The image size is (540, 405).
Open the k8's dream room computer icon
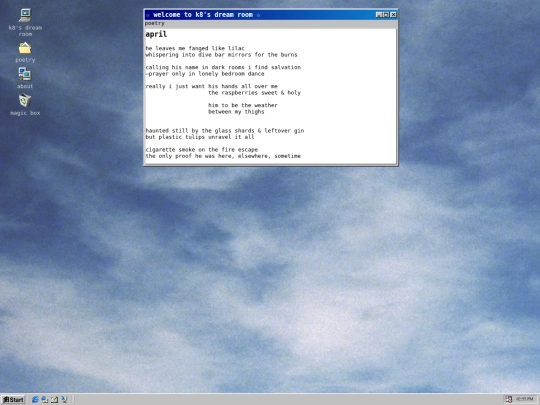tap(25, 15)
